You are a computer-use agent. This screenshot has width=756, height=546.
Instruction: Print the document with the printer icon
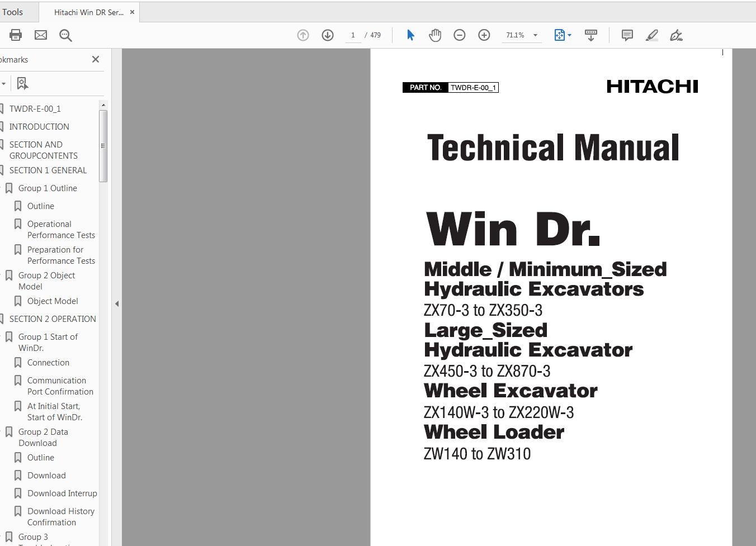[x=16, y=35]
